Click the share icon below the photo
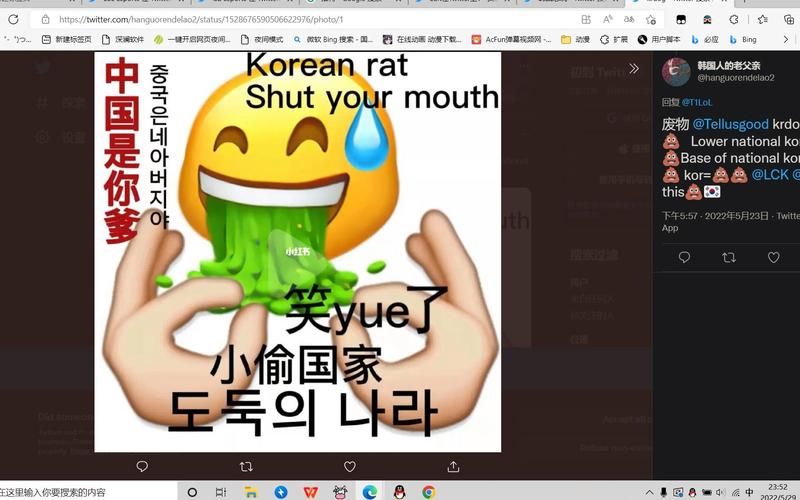 click(453, 467)
